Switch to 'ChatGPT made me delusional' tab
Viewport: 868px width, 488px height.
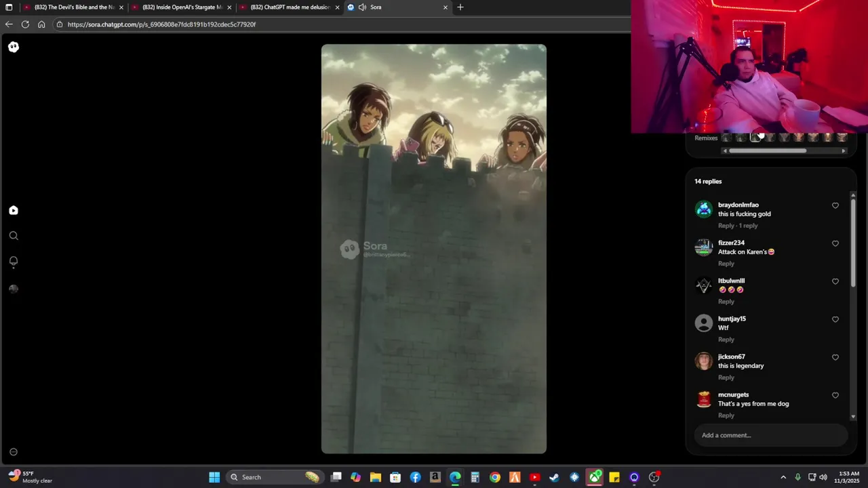[288, 7]
